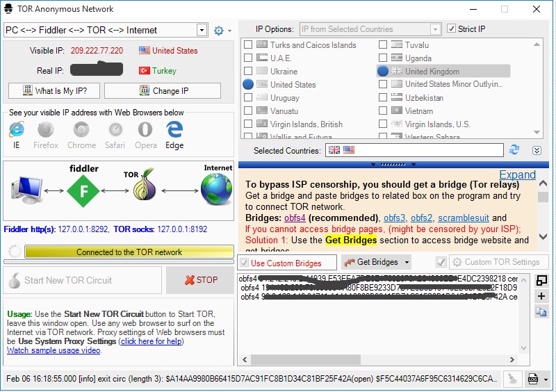The height and width of the screenshot is (392, 556).
Task: Click What Is My IP button
Action: pos(54,91)
